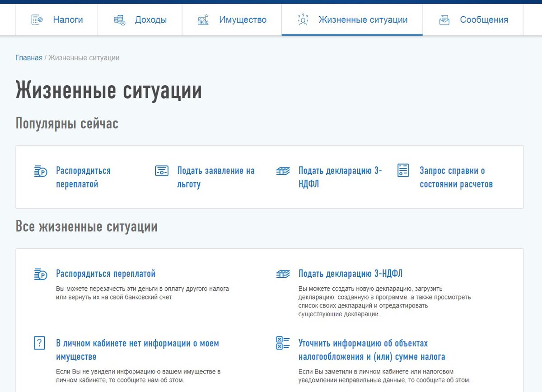
Task: Click the Все жизненные ситуации heading
Action: 87,226
